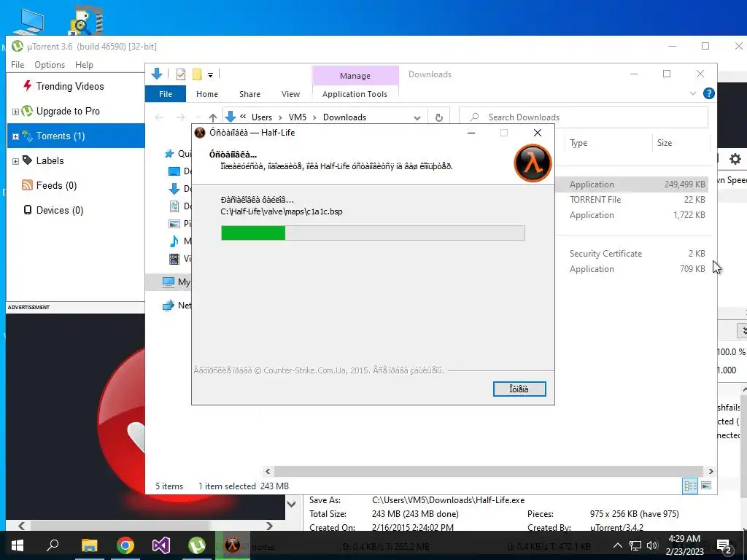Show hidden system tray icons

coord(617,545)
